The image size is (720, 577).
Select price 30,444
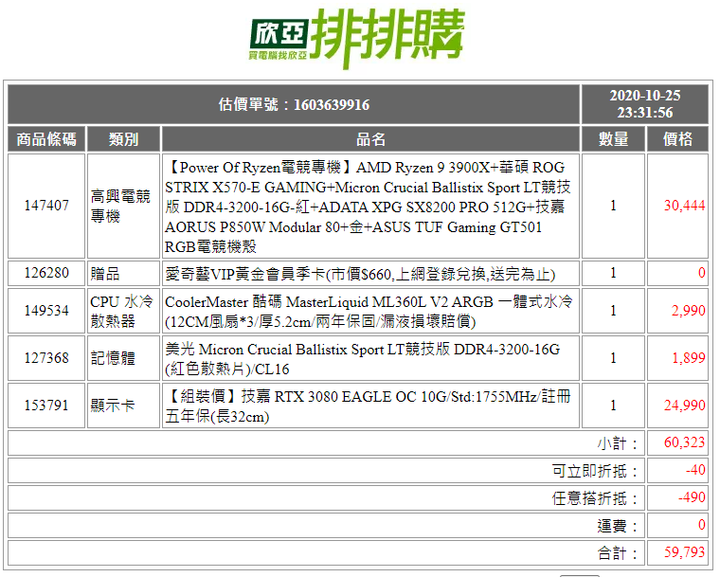[x=684, y=206]
